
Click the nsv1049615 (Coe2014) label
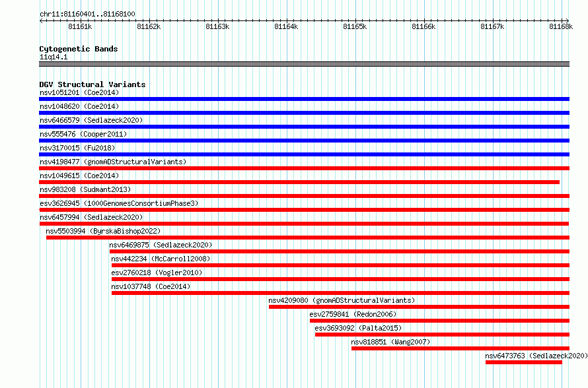tap(79, 176)
